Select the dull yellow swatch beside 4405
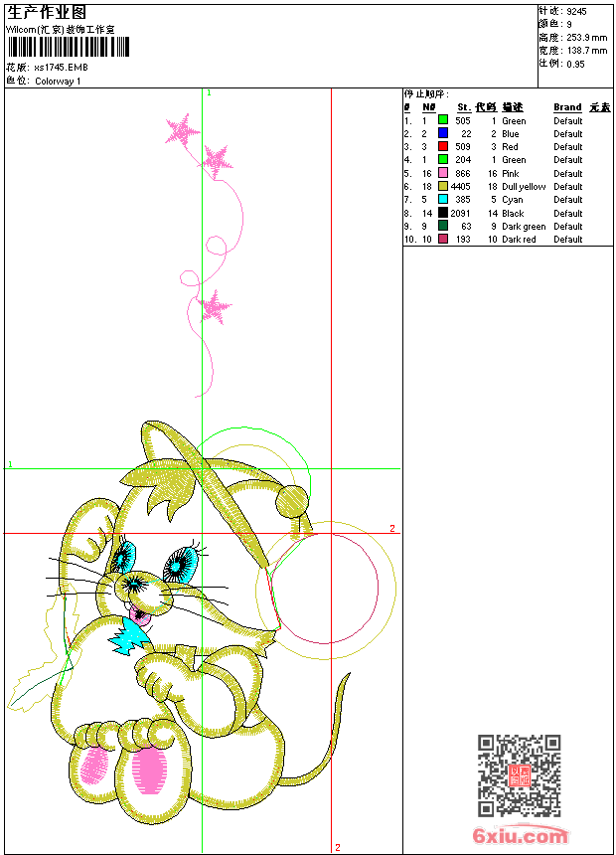616x855 pixels. (x=443, y=186)
